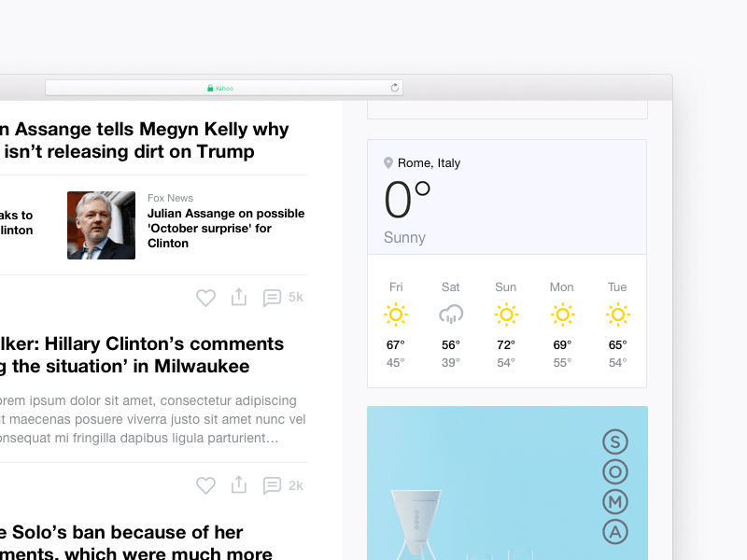
Task: Click the green secure lock icon
Action: pos(210,87)
